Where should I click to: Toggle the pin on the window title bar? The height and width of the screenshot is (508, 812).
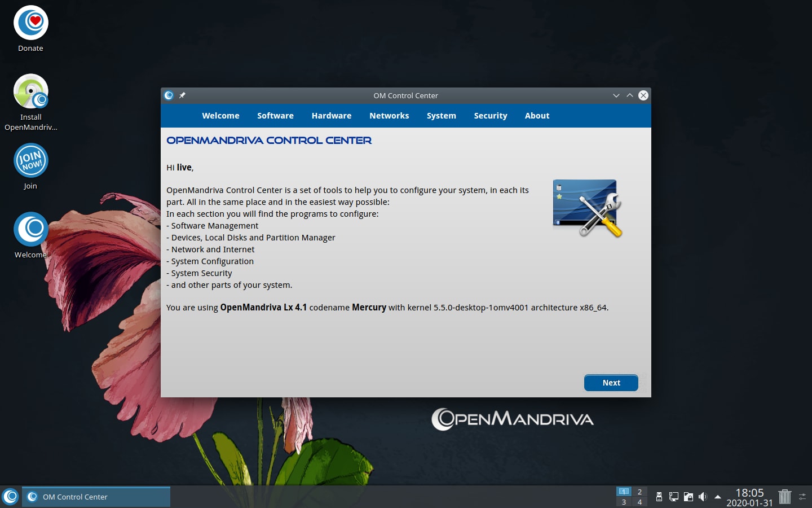182,95
